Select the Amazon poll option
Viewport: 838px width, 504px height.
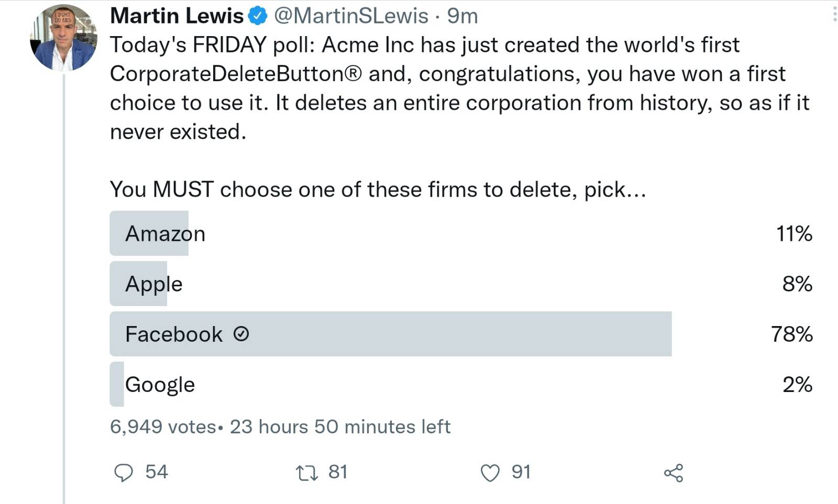pos(165,233)
